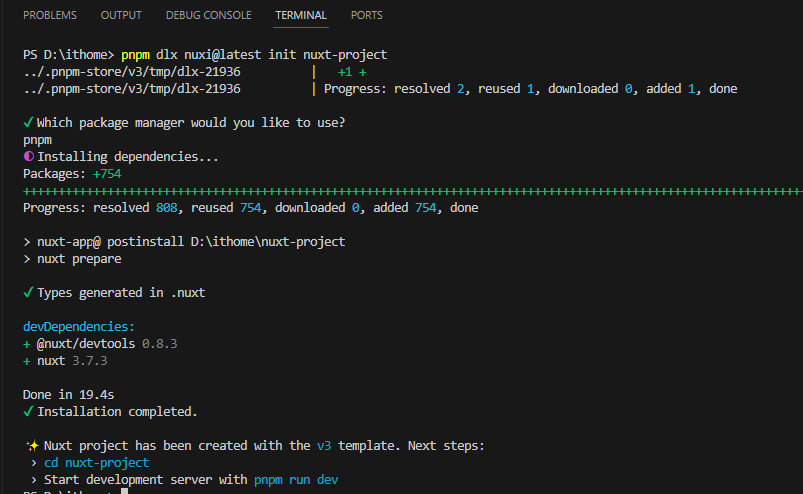This screenshot has height=494, width=803.
Task: Select the TERMINAL tab
Action: [301, 15]
